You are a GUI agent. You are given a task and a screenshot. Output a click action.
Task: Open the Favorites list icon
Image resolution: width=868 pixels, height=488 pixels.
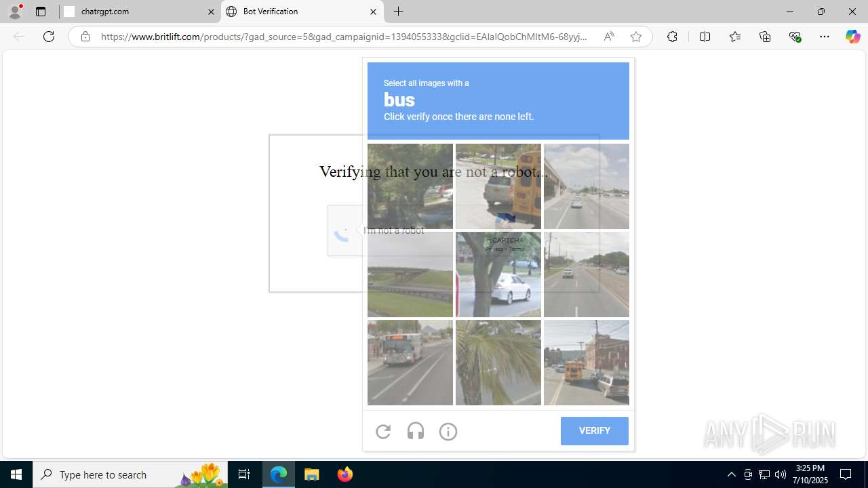(x=735, y=37)
